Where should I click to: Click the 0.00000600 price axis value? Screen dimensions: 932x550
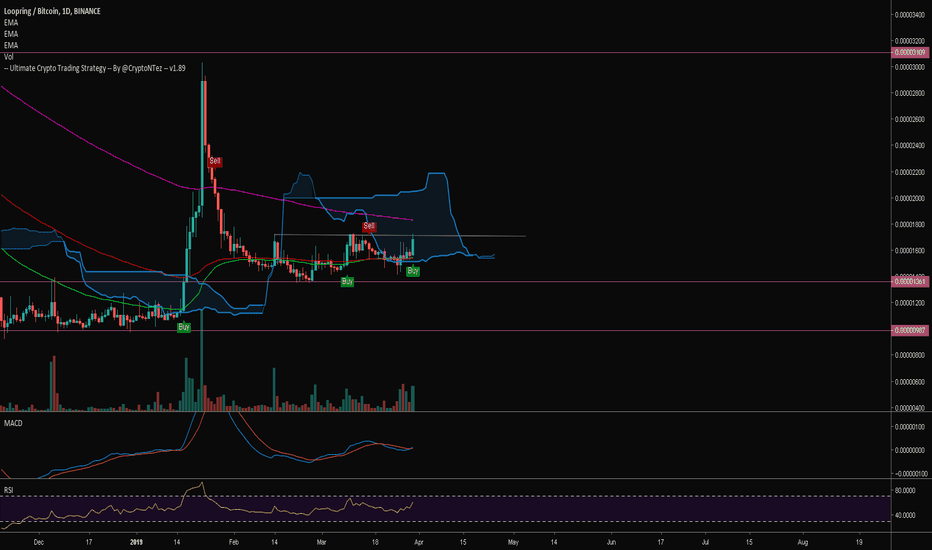(910, 382)
